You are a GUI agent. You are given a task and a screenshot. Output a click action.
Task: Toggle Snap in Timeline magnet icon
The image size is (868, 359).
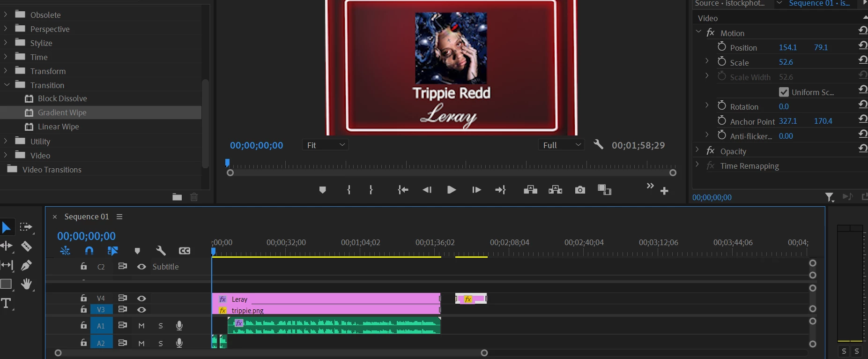pos(89,251)
